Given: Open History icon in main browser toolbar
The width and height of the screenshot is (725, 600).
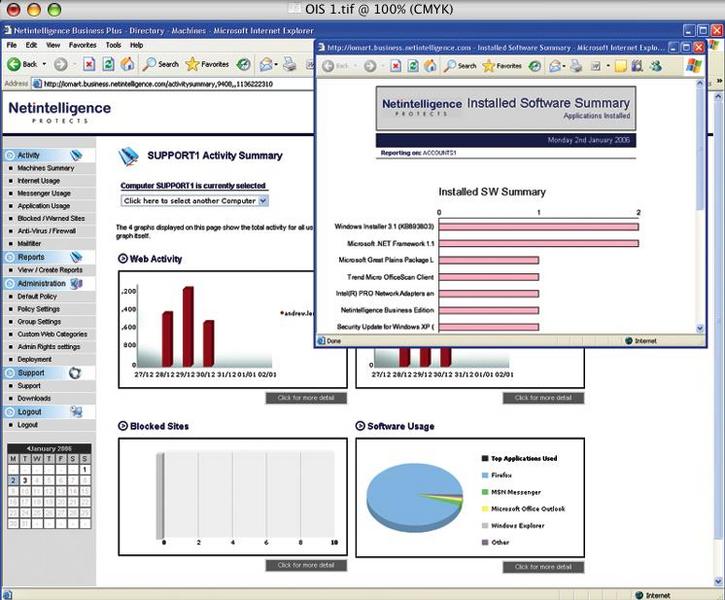Looking at the screenshot, I should coord(244,64).
